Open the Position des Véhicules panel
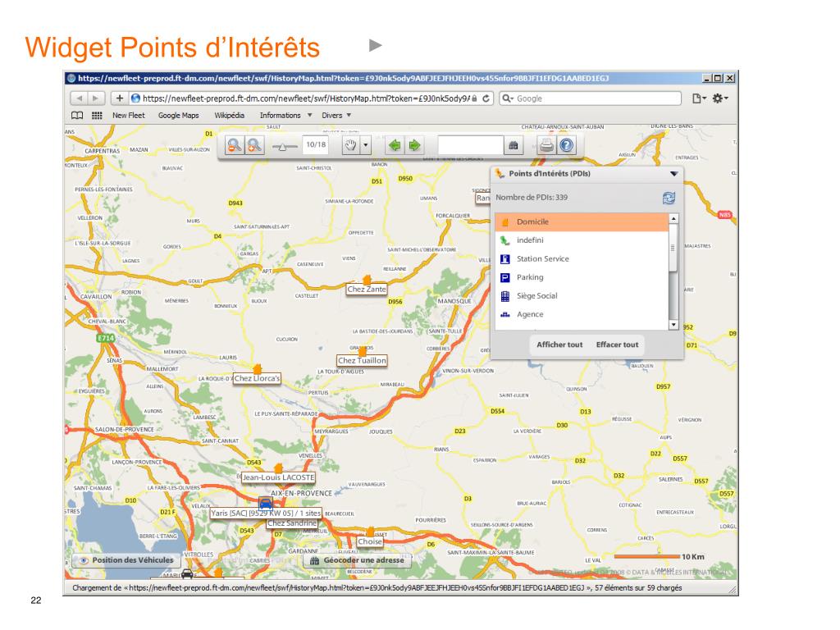This screenshot has width=840, height=630. (126, 560)
